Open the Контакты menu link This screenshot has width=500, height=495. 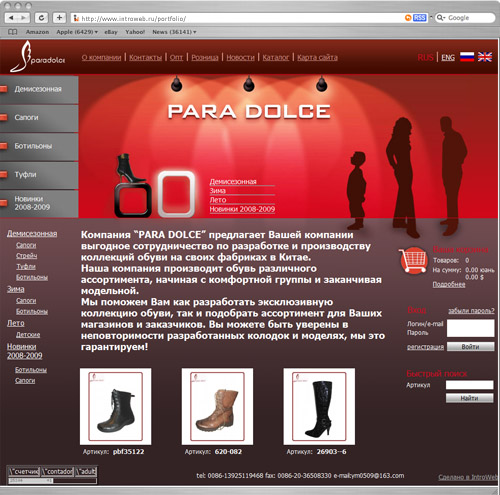145,57
